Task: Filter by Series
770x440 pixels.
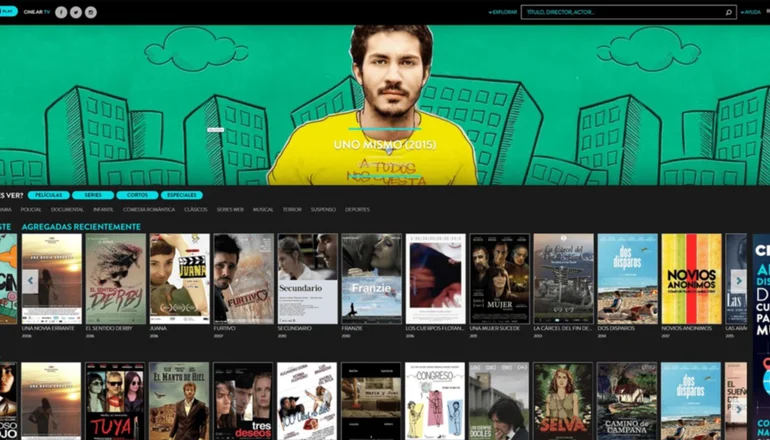Action: [93, 195]
